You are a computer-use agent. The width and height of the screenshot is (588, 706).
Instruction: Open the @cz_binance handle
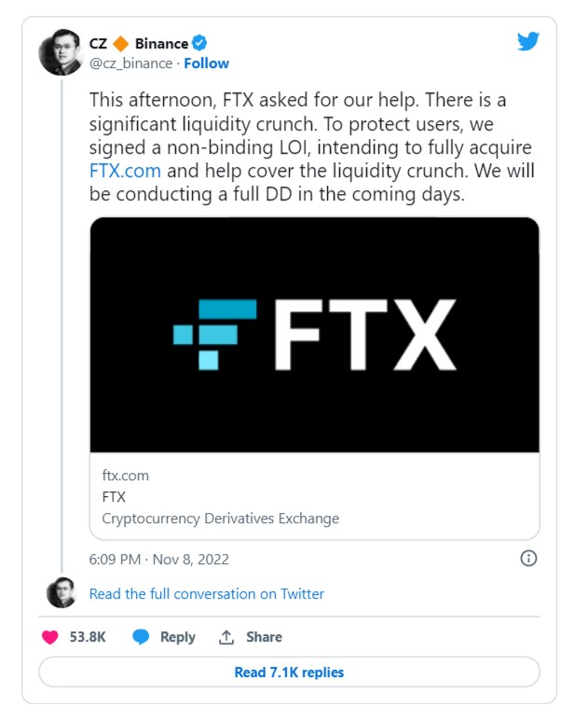coord(130,63)
